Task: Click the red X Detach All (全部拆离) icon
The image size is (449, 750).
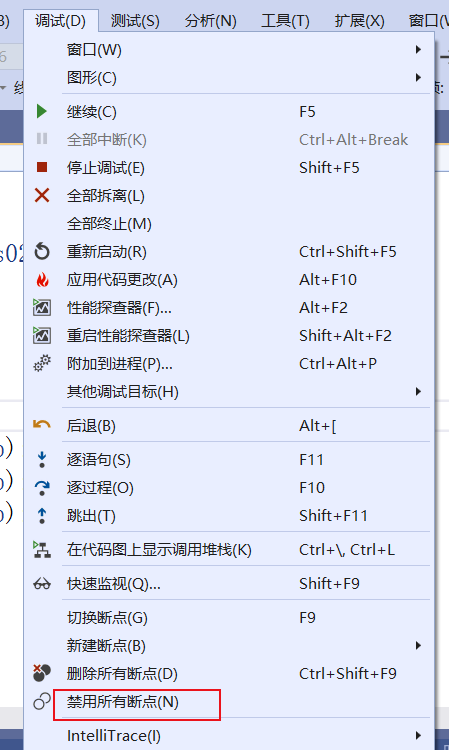Action: (x=42, y=195)
